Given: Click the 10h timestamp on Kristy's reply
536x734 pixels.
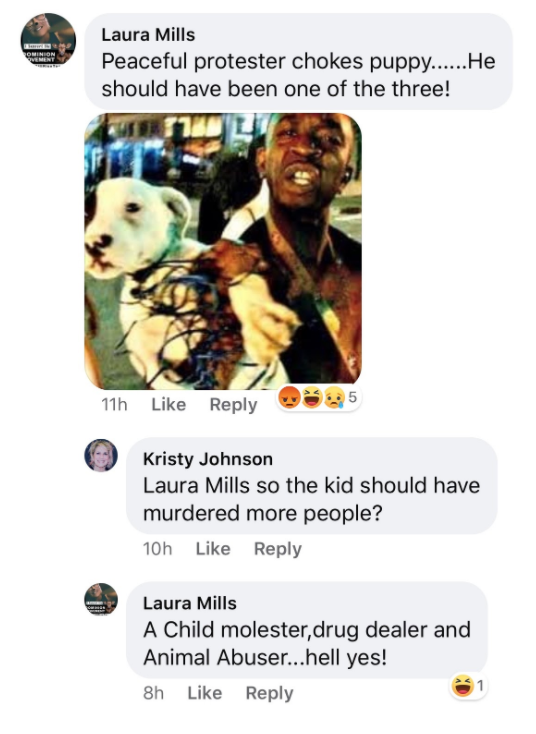Looking at the screenshot, I should click(157, 549).
